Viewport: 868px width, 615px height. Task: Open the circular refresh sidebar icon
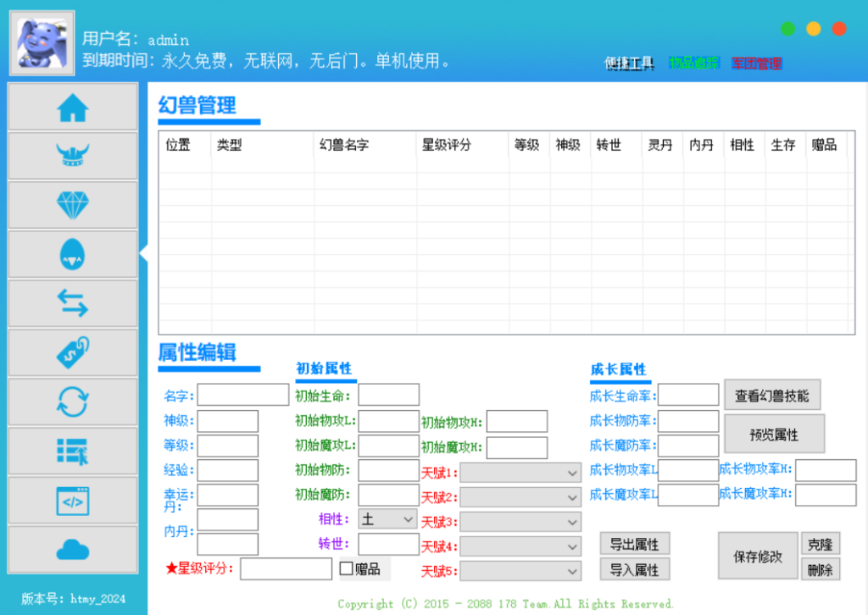tap(73, 402)
